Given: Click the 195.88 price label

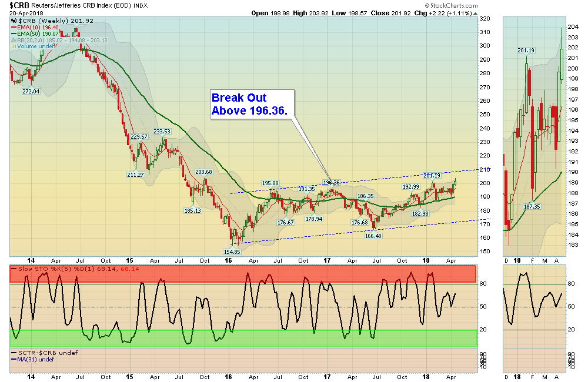Looking at the screenshot, I should tap(270, 183).
